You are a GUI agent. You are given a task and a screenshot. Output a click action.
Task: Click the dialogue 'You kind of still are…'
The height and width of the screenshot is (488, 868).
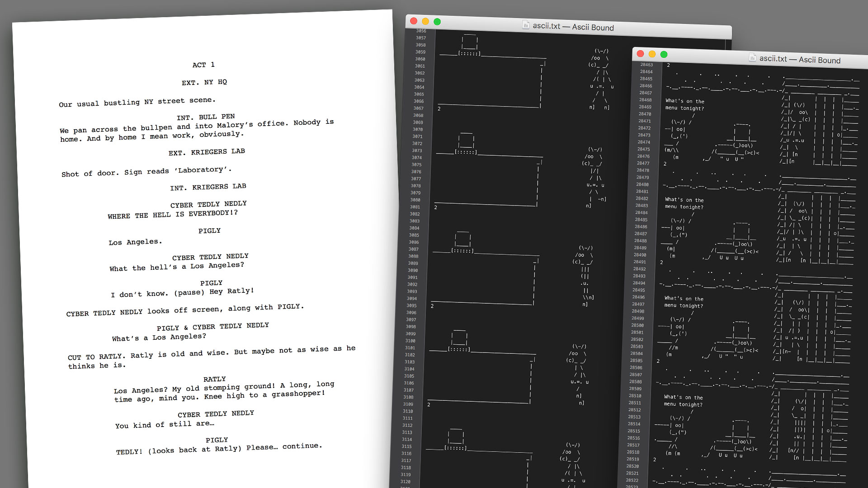pos(165,425)
